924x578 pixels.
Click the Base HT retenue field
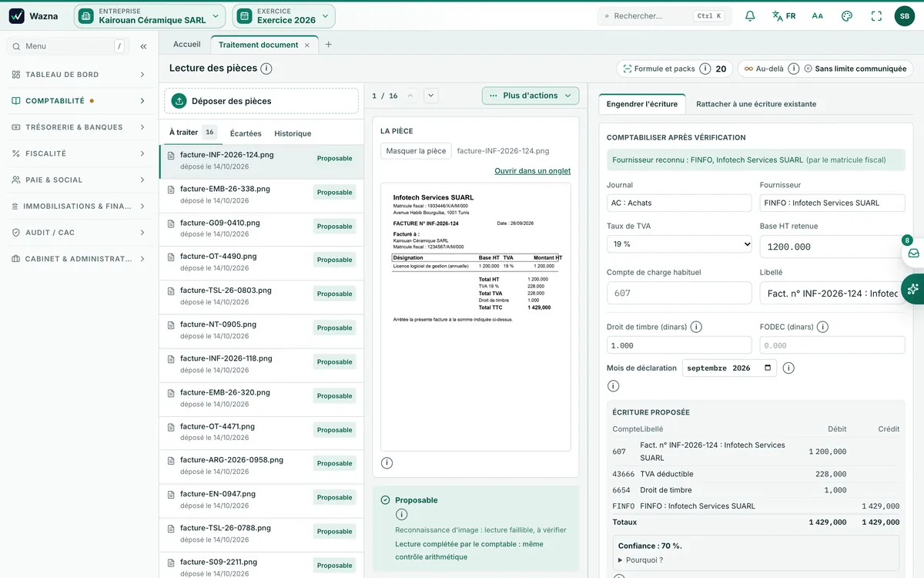pos(832,247)
